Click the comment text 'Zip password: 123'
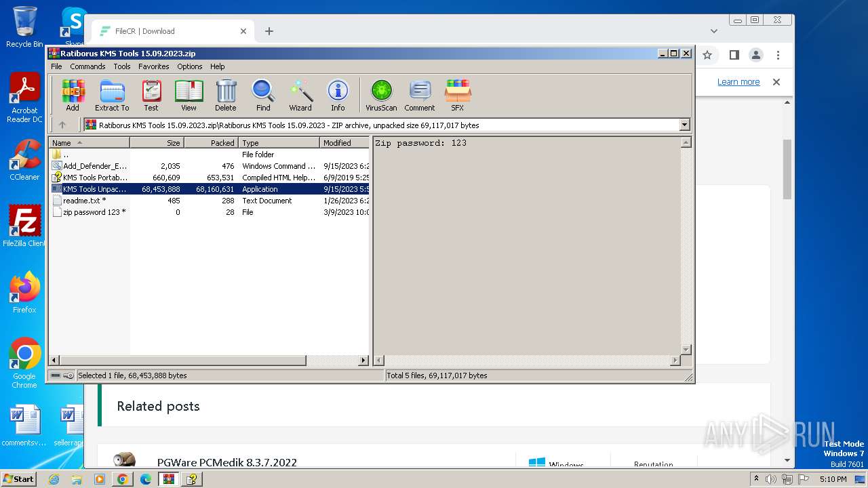The image size is (868, 488). click(x=420, y=143)
